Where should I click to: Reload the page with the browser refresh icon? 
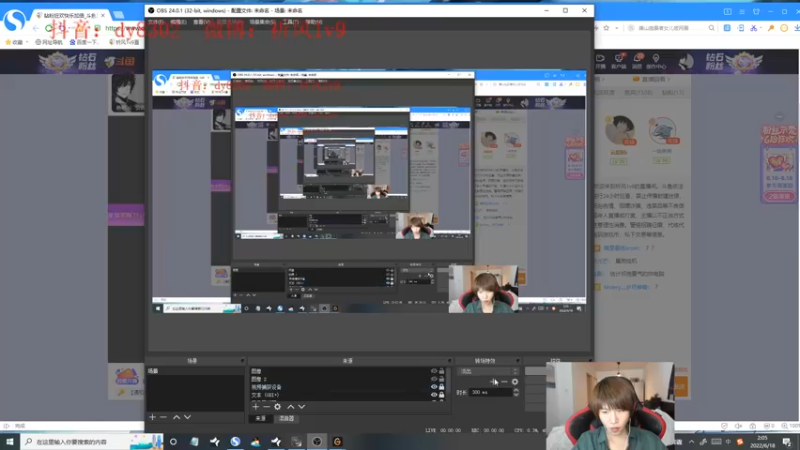[x=48, y=28]
